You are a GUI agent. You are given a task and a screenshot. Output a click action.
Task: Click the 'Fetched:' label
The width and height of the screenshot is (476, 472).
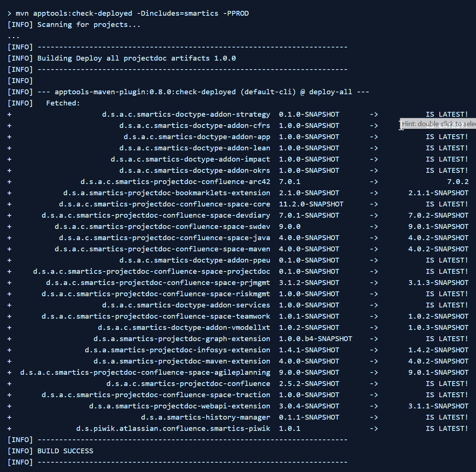[x=63, y=103]
